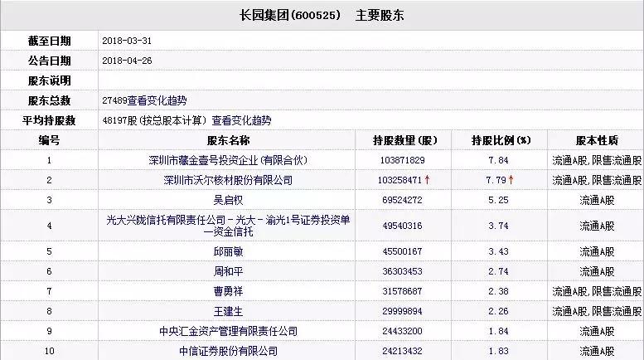Viewport: 644px width, 360px height.
Task: Click the 截至日期 row label
Action: point(49,41)
